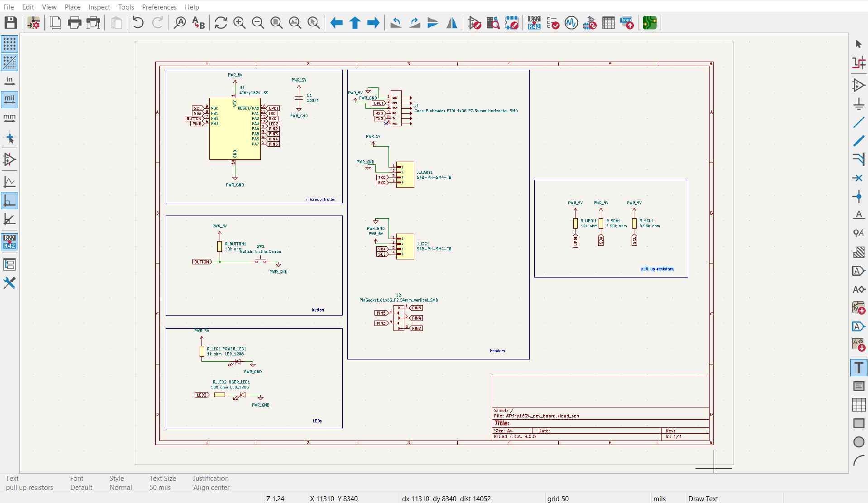This screenshot has height=503, width=868.
Task: Select the Draw Rectangle tool
Action: click(858, 423)
